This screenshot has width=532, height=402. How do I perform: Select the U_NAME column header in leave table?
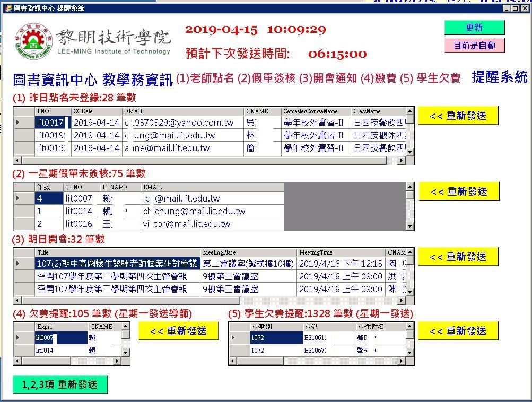[x=120, y=187]
